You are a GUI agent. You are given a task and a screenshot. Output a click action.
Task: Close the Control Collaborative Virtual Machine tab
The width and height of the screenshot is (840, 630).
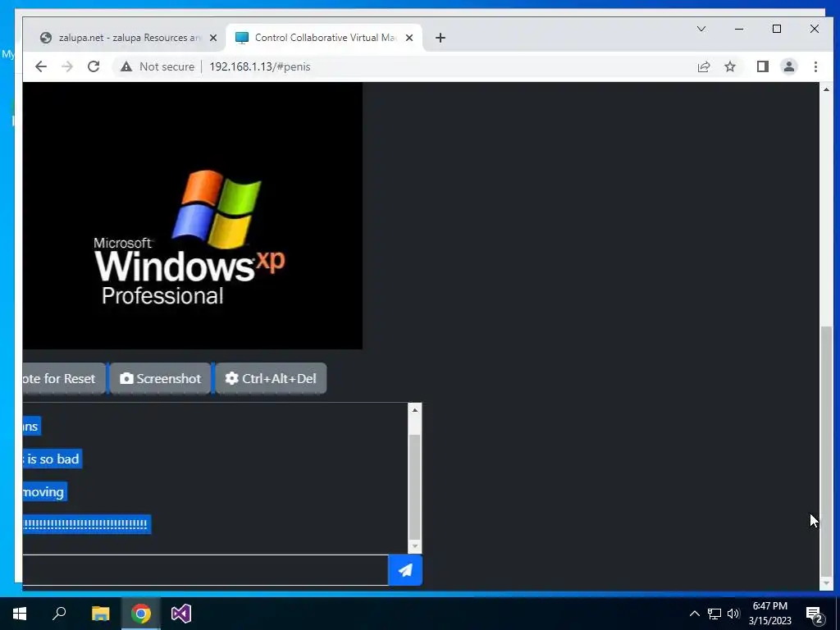409,38
